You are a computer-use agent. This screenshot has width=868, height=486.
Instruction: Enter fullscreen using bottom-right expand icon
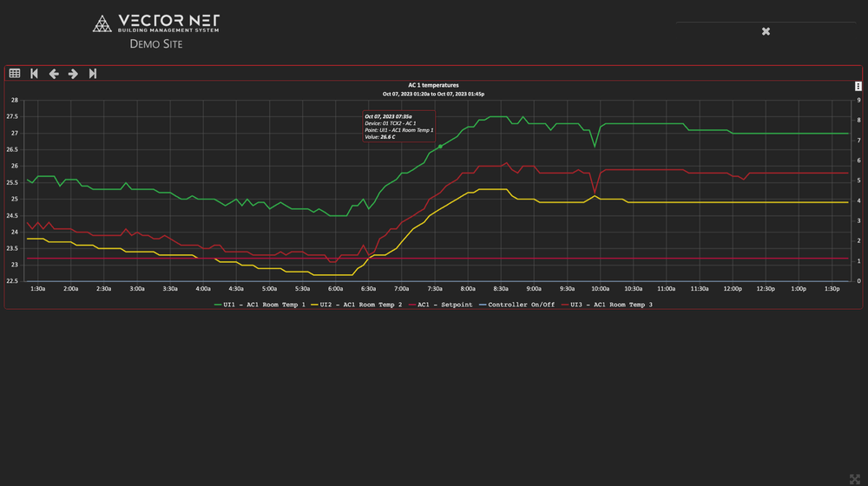point(853,476)
